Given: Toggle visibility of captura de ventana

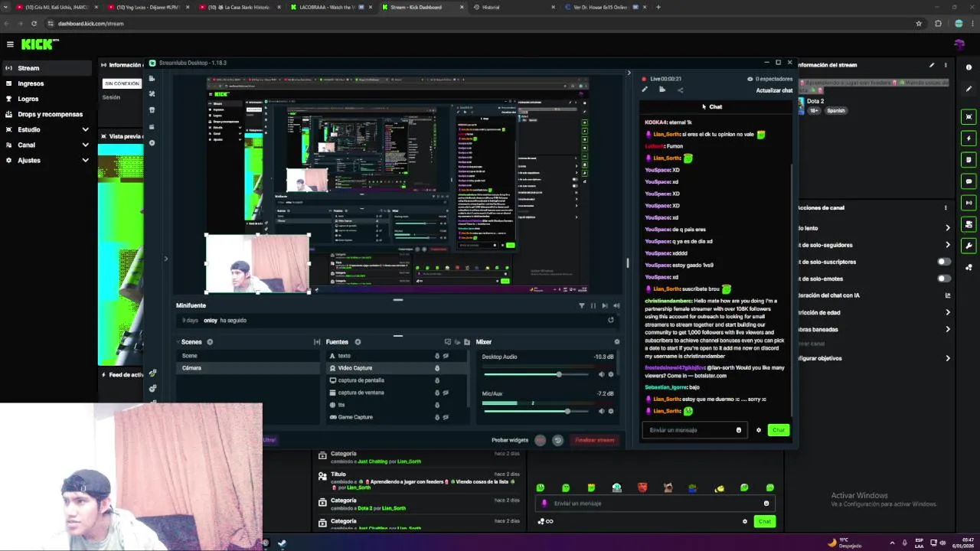Looking at the screenshot, I should (x=446, y=393).
